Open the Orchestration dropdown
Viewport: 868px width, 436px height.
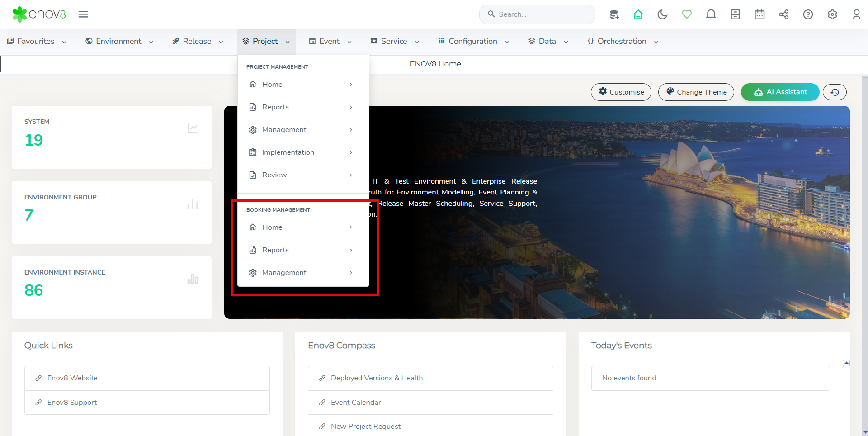(x=622, y=41)
